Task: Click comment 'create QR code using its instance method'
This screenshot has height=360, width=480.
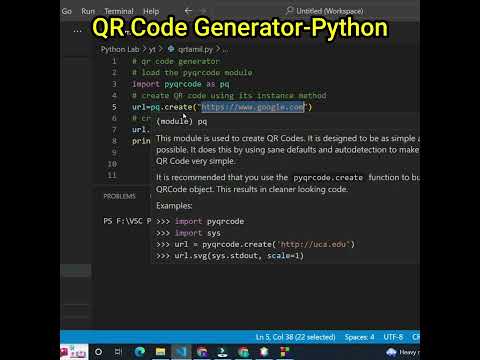Action: (x=229, y=95)
